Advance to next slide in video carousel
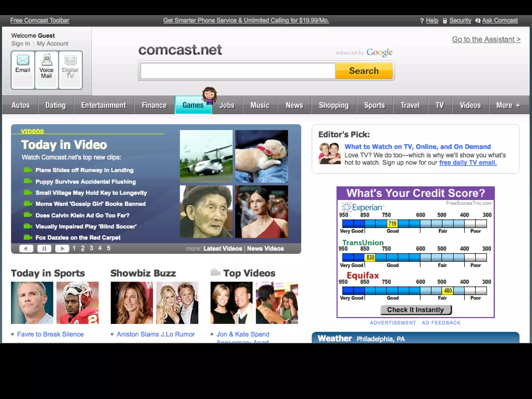532x399 pixels. tap(62, 249)
